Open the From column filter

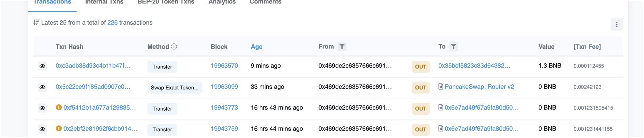click(x=342, y=47)
